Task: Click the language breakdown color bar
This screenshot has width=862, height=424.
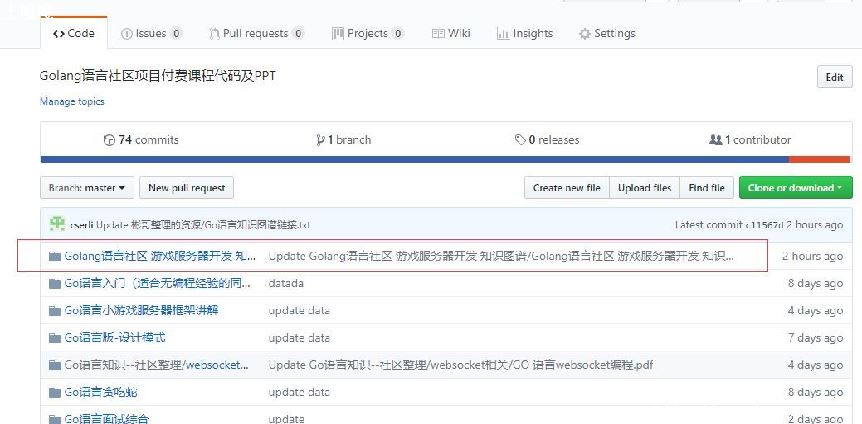Action: coord(446,159)
